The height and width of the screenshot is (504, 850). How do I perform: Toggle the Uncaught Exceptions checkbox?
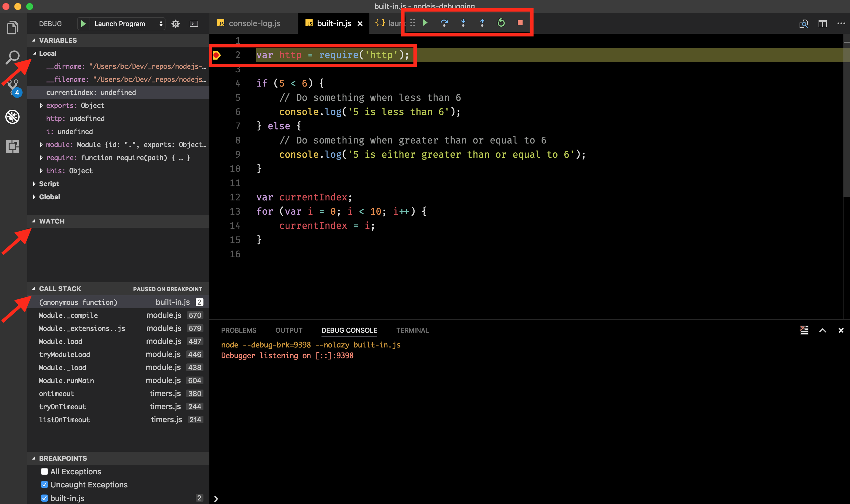44,484
